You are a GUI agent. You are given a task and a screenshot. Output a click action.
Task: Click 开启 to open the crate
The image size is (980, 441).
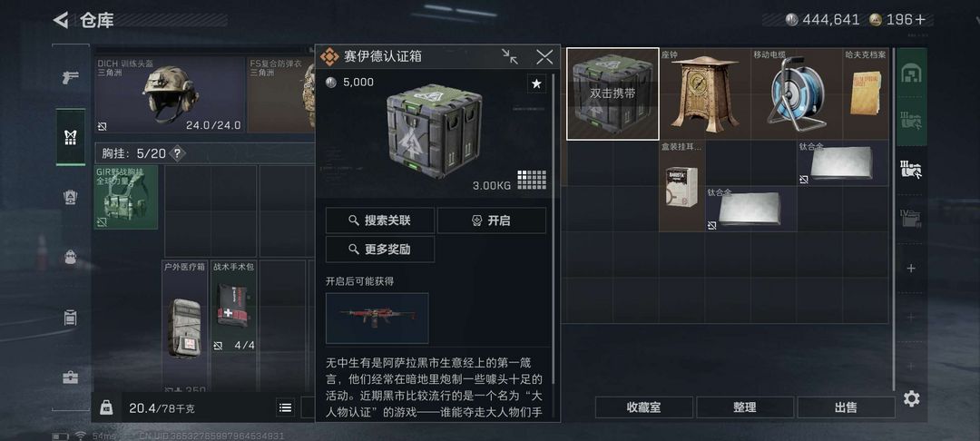[491, 220]
